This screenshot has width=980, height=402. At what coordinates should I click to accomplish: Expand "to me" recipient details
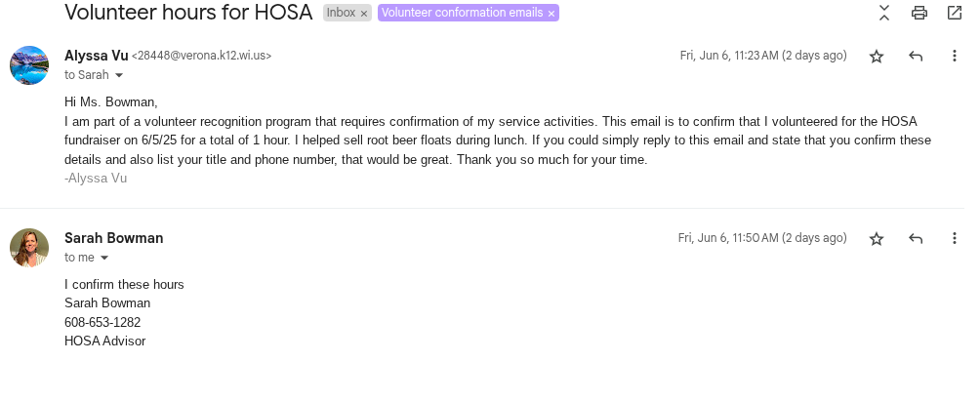coord(104,258)
